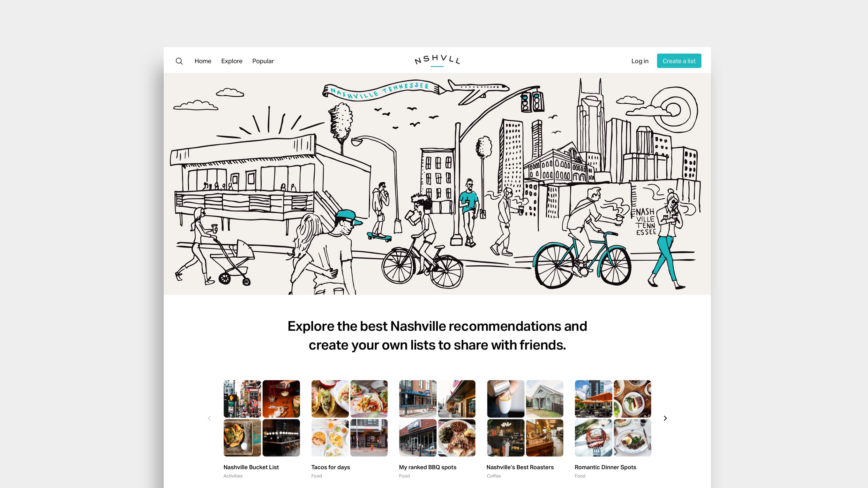Image resolution: width=868 pixels, height=488 pixels.
Task: Click the Create a list button
Action: 679,61
